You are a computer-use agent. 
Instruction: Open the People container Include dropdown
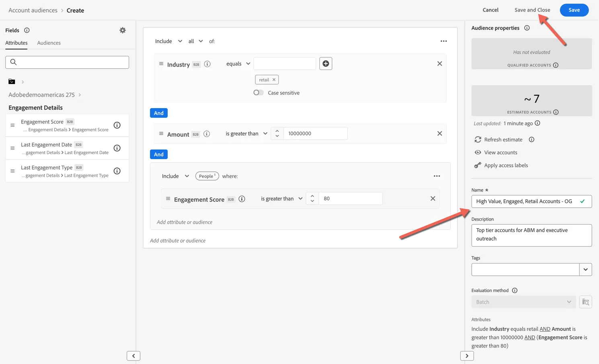tap(175, 176)
